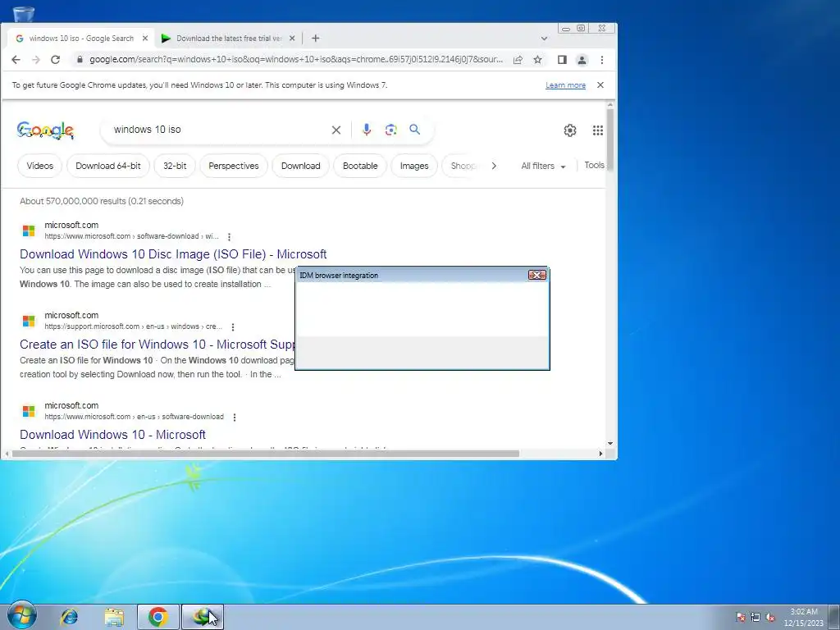Open more options for support.microsoft.com result
Image resolution: width=840 pixels, height=630 pixels.
coord(232,326)
